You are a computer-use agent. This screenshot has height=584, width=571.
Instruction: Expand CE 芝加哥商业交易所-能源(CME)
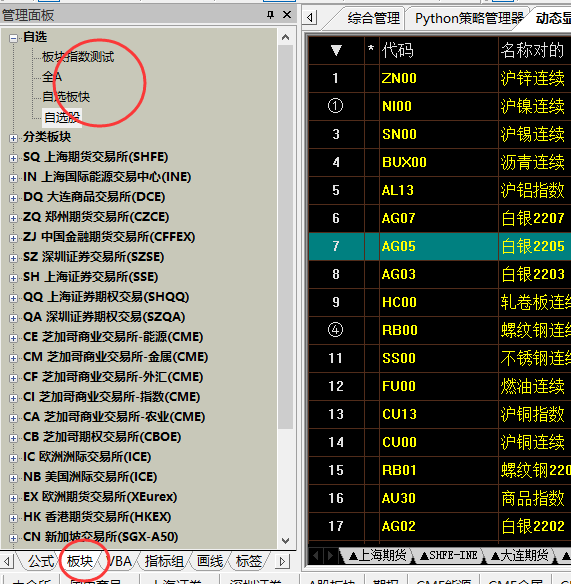[13, 338]
